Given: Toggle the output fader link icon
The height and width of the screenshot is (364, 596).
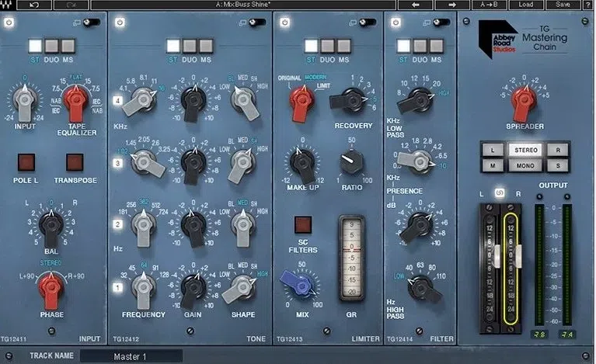Looking at the screenshot, I should coord(500,192).
